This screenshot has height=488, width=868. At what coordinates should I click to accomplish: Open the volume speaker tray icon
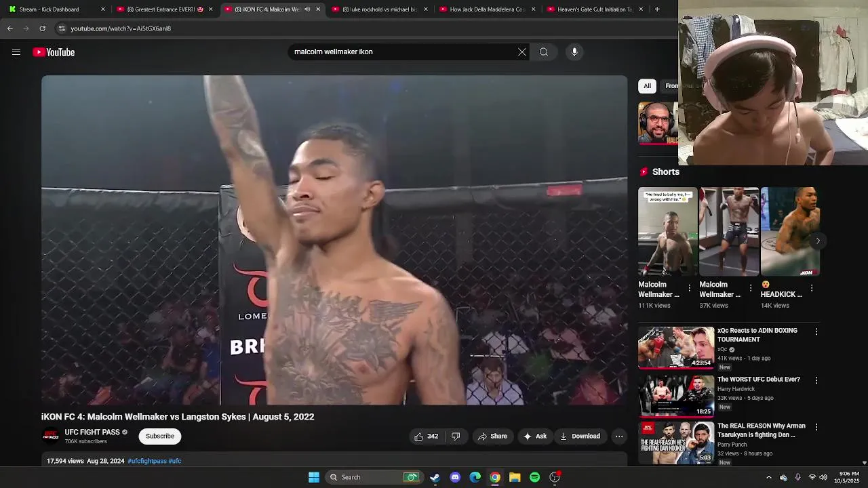(x=823, y=477)
